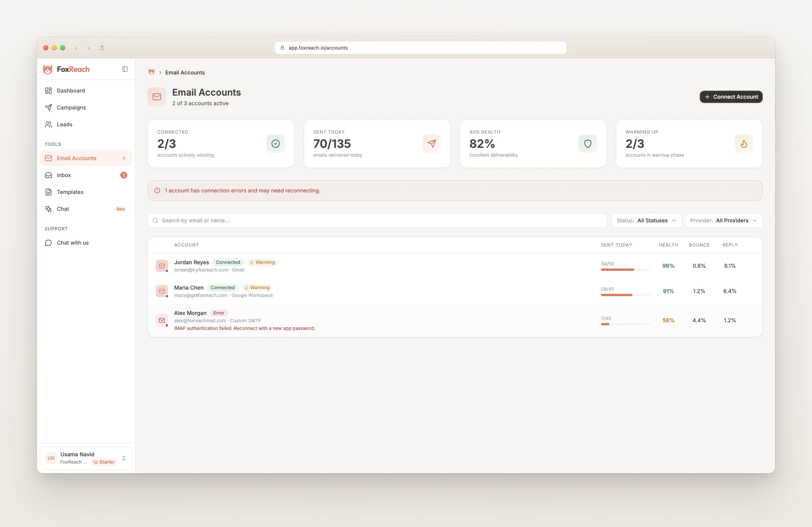Click the Warming Up flame icon
812x527 pixels.
coord(744,144)
